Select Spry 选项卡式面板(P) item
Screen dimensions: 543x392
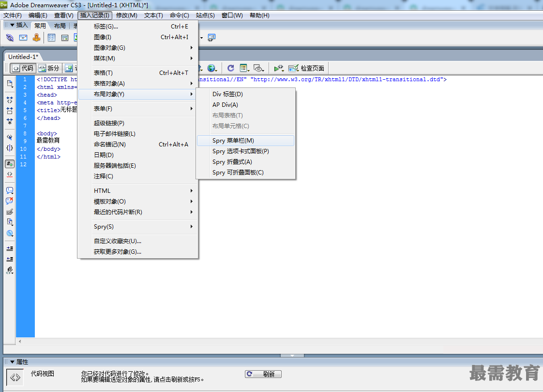click(245, 151)
